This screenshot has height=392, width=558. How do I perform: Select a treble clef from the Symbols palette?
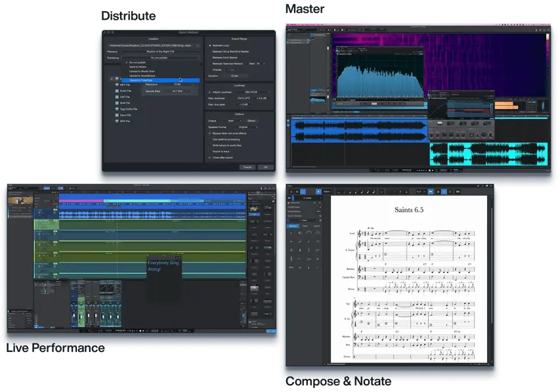291,259
